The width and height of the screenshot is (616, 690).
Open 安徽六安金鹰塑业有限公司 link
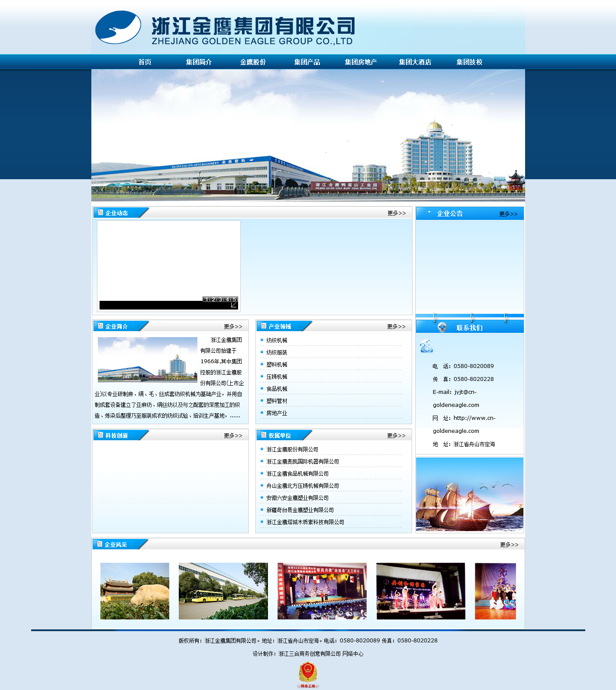coord(297,498)
